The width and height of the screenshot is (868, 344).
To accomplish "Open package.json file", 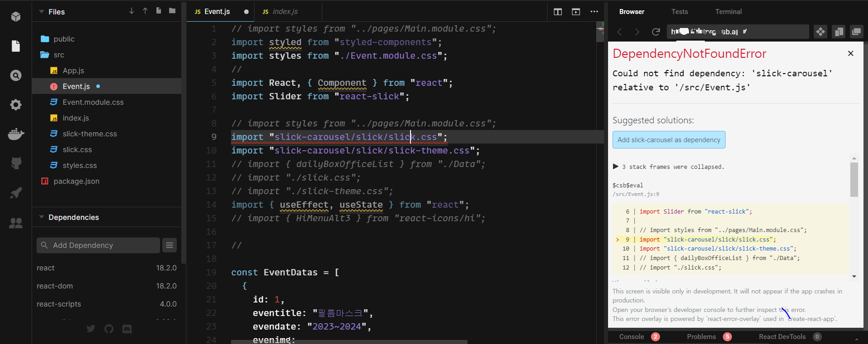I will 76,181.
